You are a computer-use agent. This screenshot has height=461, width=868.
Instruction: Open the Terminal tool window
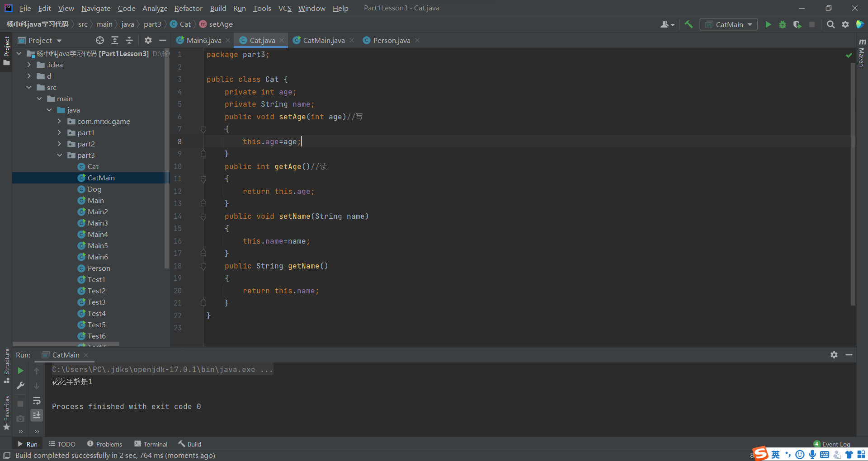(155, 444)
